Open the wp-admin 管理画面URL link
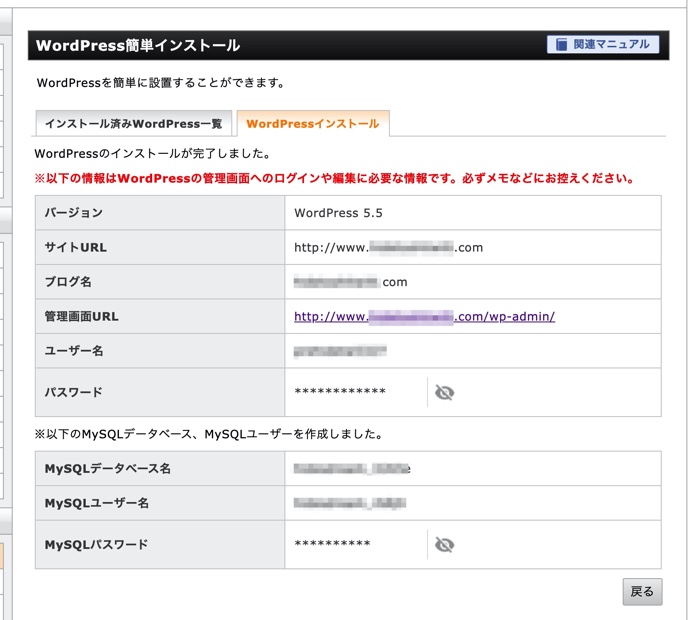Screen dimensions: 700x620 point(424,316)
